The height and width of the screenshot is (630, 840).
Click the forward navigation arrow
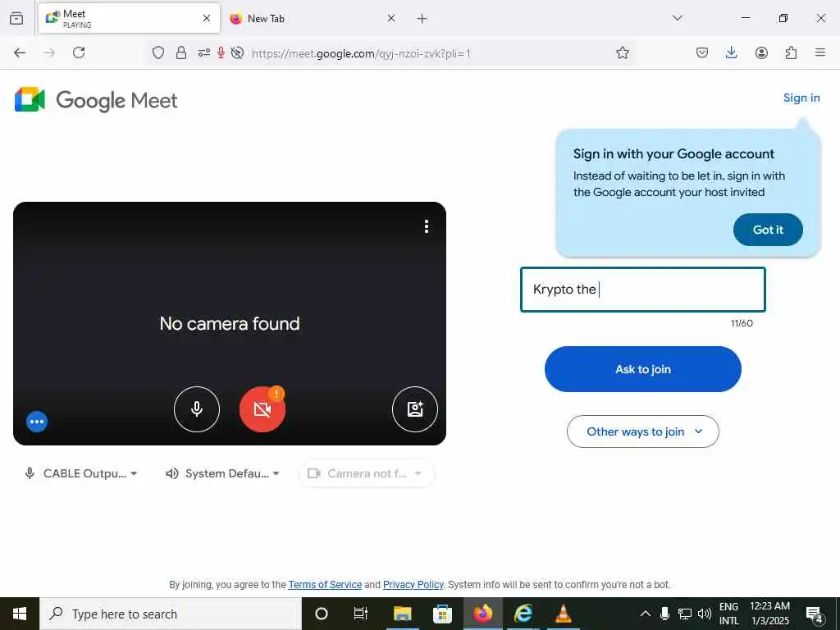pos(49,52)
